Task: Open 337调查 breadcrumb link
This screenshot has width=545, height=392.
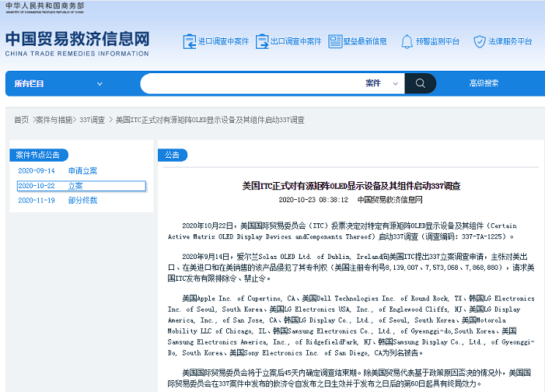Action: tap(92, 120)
